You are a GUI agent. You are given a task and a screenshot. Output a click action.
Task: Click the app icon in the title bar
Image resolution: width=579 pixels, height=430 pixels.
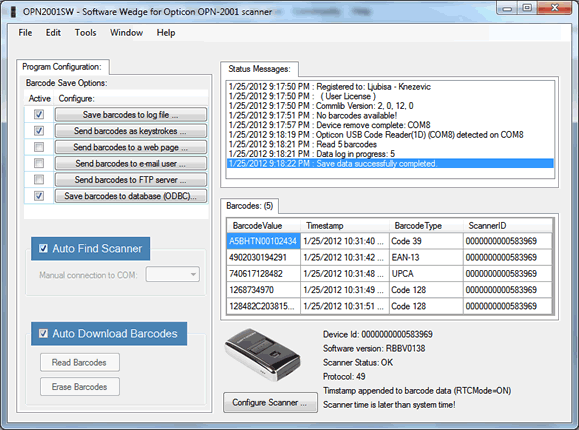pos(13,12)
